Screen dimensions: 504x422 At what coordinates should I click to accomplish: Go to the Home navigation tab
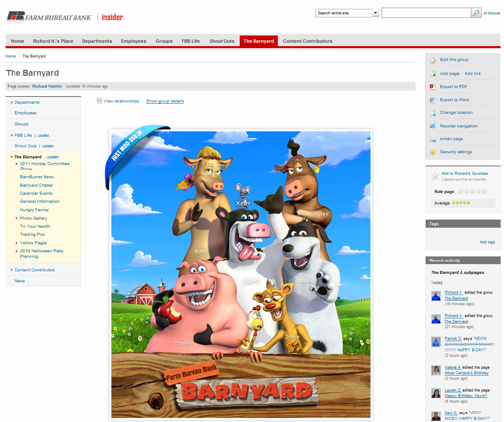coord(17,41)
